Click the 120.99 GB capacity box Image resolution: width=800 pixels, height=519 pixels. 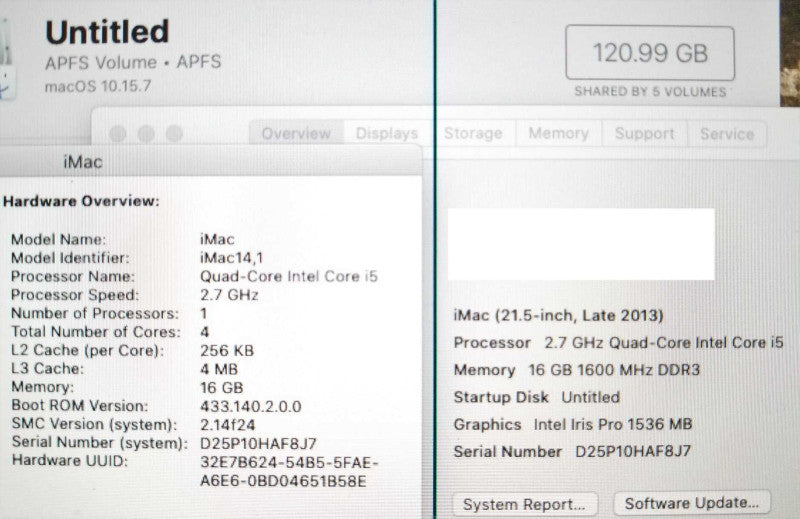pyautogui.click(x=650, y=53)
